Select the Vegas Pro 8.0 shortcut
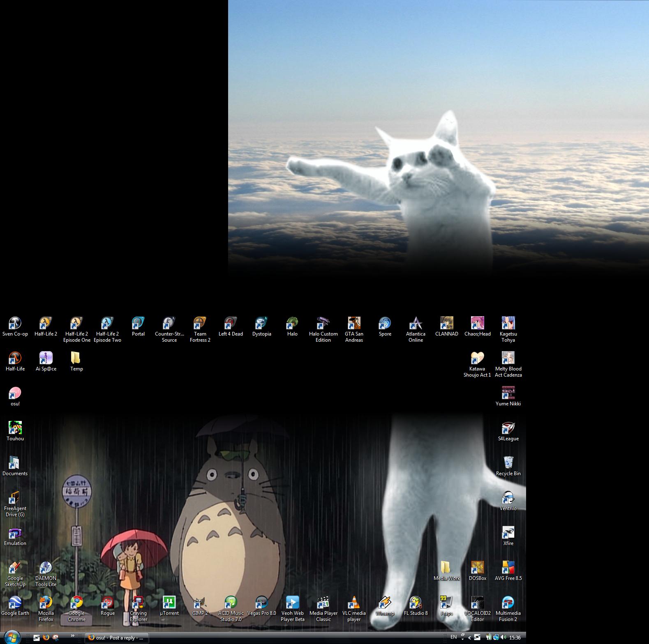 pos(262,606)
